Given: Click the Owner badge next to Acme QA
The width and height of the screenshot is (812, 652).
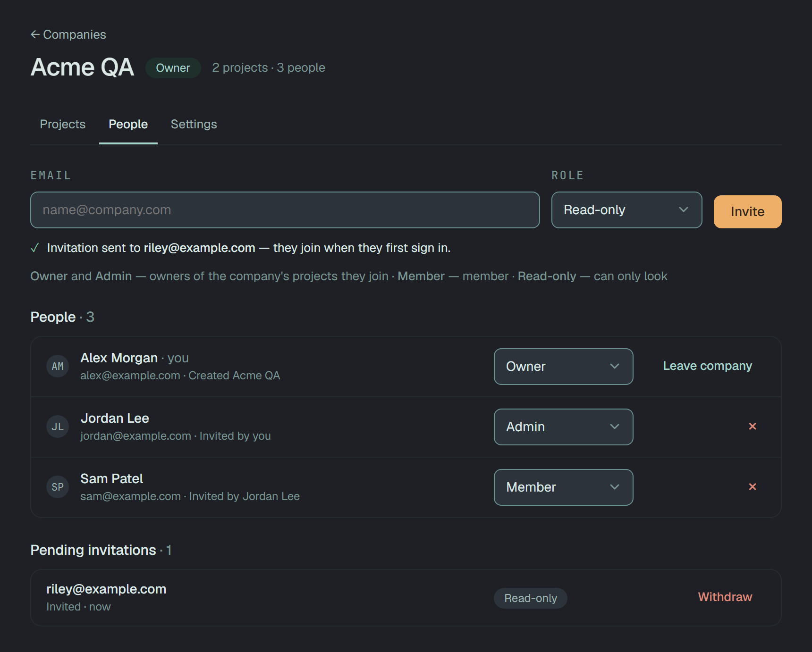Looking at the screenshot, I should coord(173,68).
